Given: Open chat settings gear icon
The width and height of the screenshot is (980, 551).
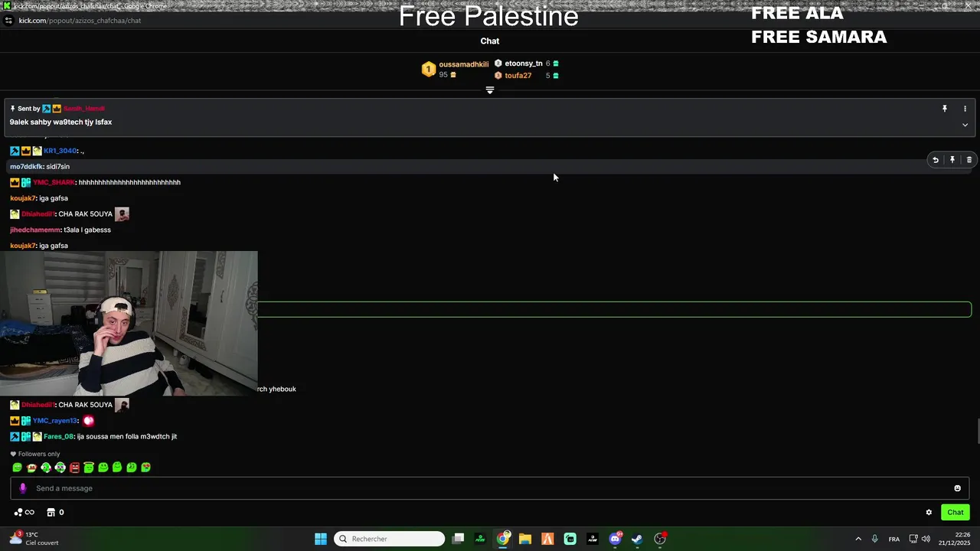Looking at the screenshot, I should 929,513.
